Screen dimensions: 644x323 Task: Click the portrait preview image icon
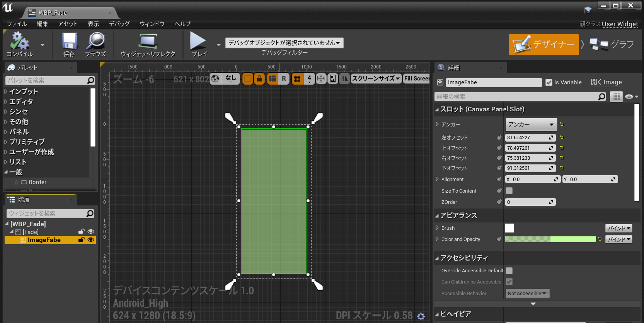click(332, 79)
